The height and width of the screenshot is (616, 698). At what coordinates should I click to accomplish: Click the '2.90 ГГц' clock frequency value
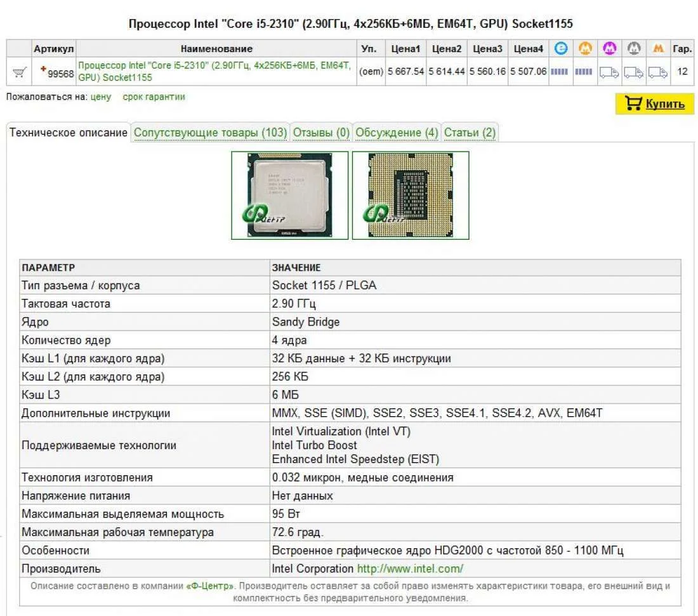(294, 304)
